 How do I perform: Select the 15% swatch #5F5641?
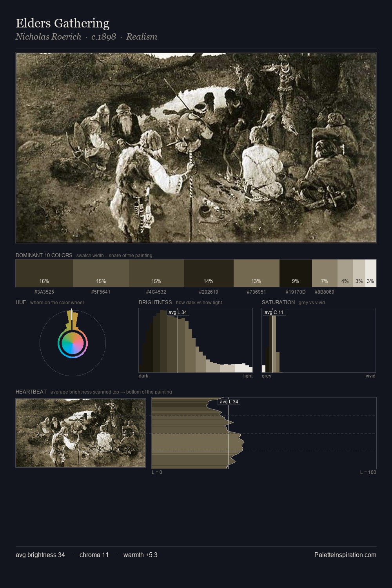pyautogui.click(x=101, y=273)
